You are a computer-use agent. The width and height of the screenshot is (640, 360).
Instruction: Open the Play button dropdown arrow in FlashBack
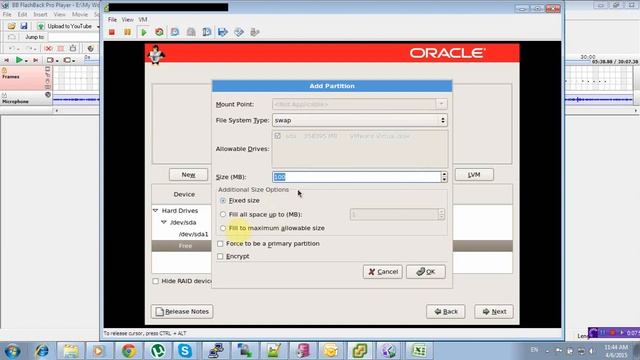pyautogui.click(x=26, y=61)
